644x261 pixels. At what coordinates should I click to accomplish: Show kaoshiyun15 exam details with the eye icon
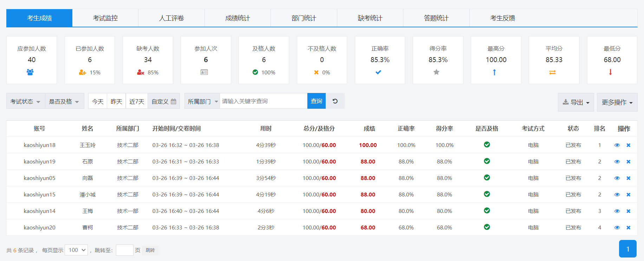click(x=617, y=195)
